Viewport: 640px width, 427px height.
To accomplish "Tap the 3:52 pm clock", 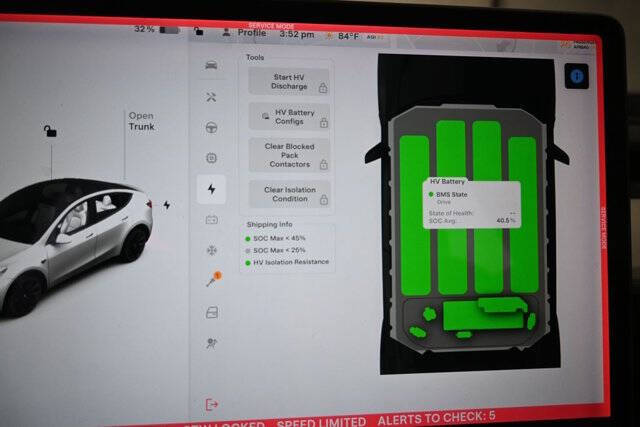I will pos(297,35).
